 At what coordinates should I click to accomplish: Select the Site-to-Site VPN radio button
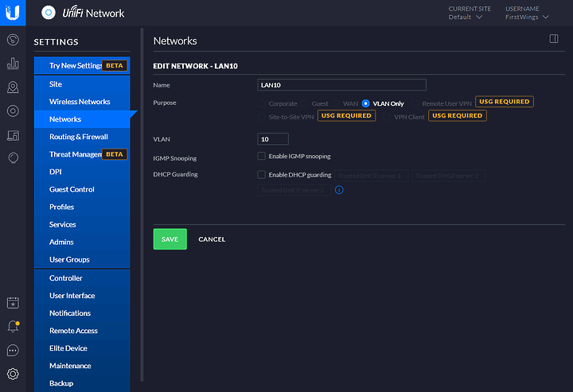261,117
